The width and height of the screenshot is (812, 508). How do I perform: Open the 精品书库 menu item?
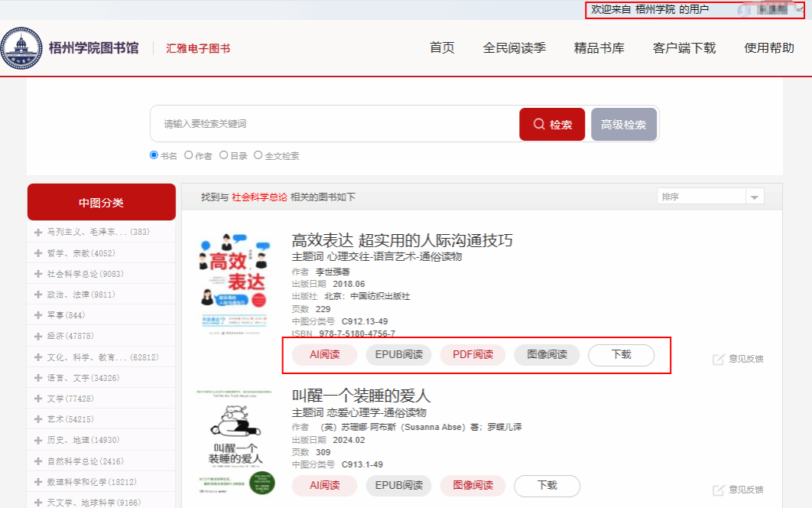point(599,48)
